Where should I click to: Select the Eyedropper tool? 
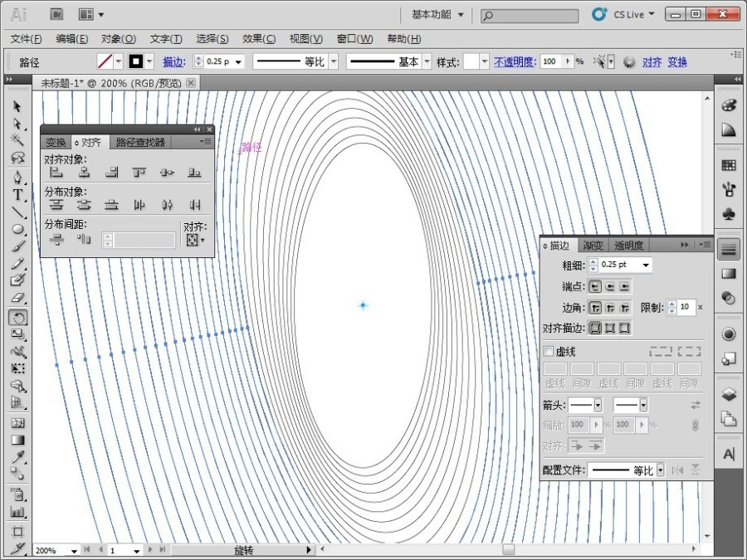click(17, 456)
